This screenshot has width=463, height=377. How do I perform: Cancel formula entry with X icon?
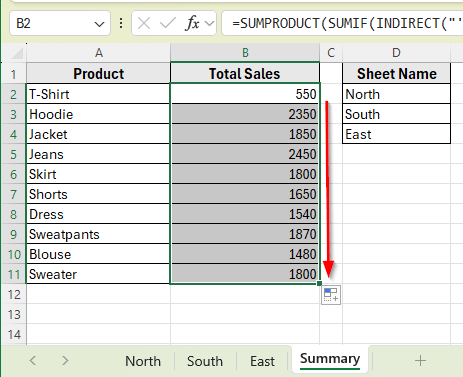coord(144,23)
